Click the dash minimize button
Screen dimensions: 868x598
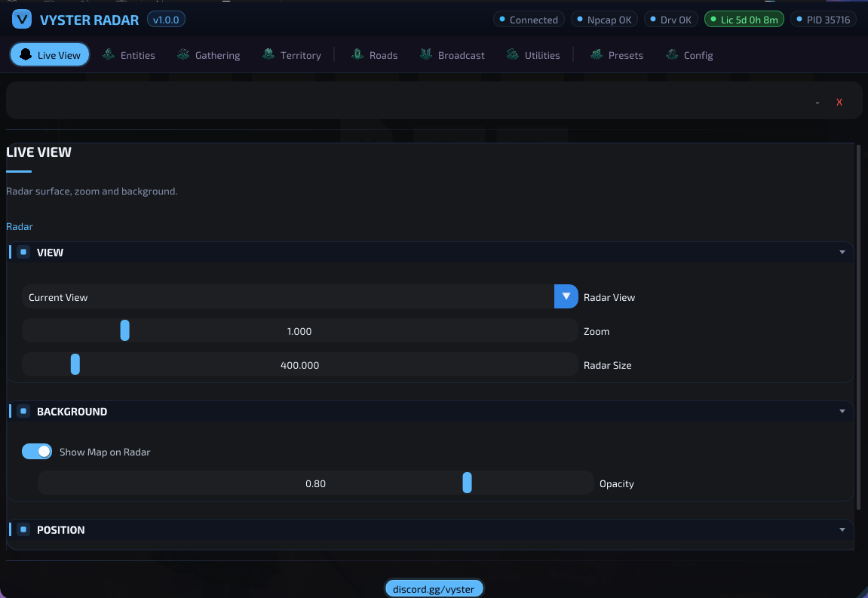tap(817, 103)
